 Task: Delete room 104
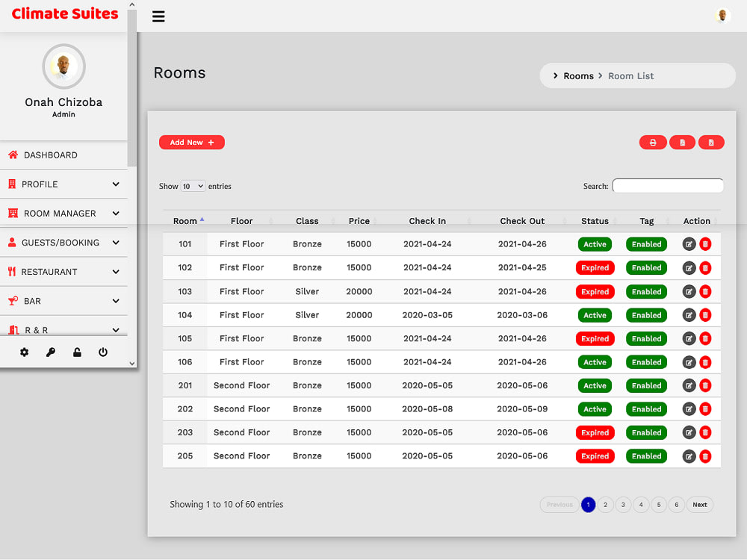coord(706,315)
